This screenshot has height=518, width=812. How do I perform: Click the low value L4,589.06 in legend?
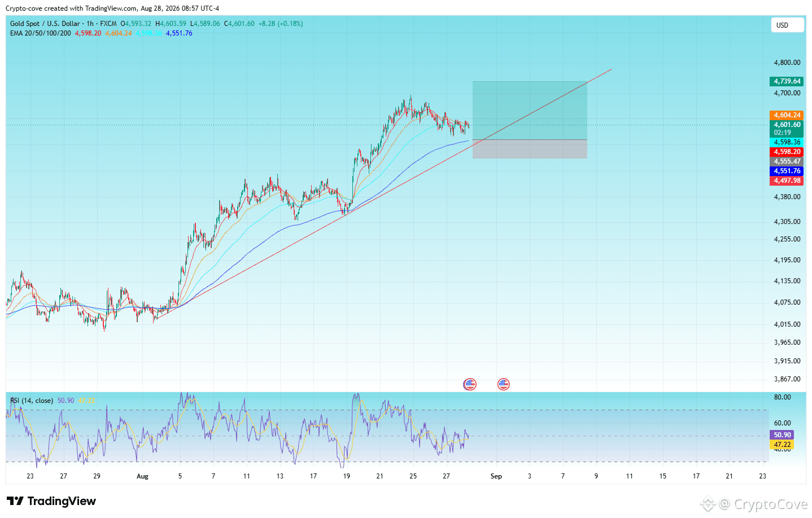tap(206, 24)
